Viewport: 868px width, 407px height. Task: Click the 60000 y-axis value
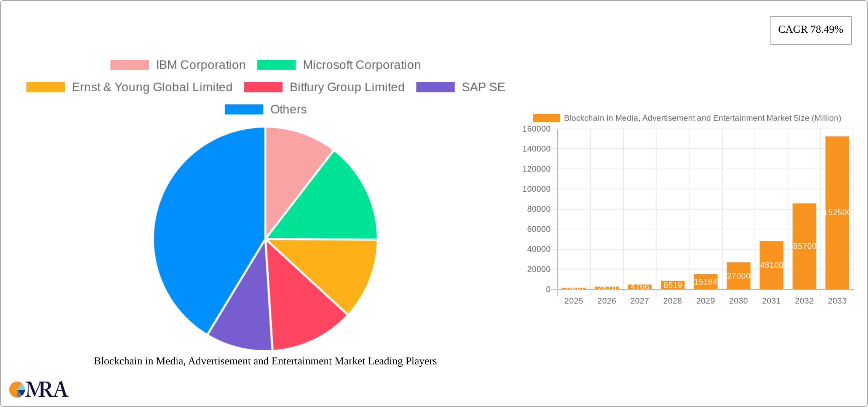click(539, 229)
